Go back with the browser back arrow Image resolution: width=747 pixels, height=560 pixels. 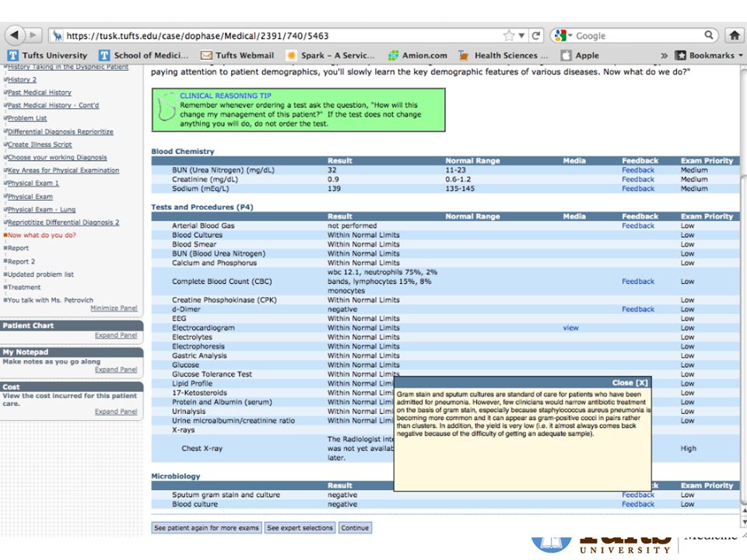14,35
